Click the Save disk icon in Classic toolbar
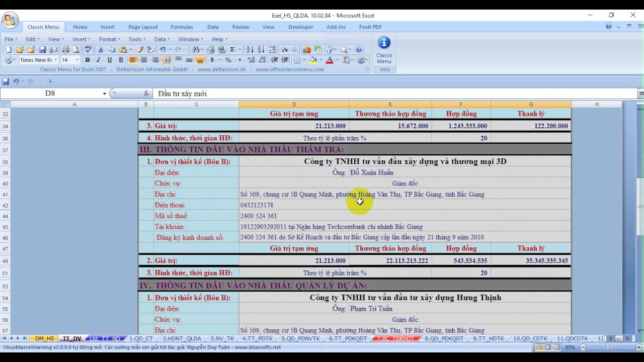Viewport: 644px width, 362px height. click(42, 50)
